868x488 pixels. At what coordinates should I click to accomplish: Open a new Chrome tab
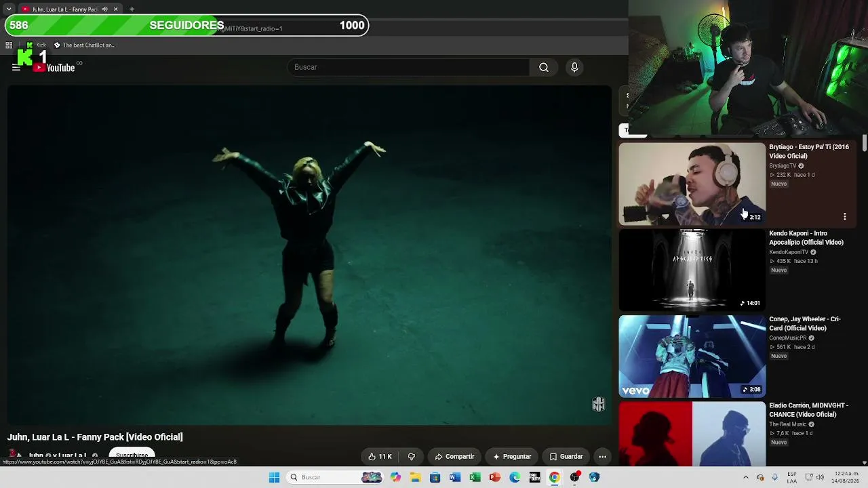(132, 9)
